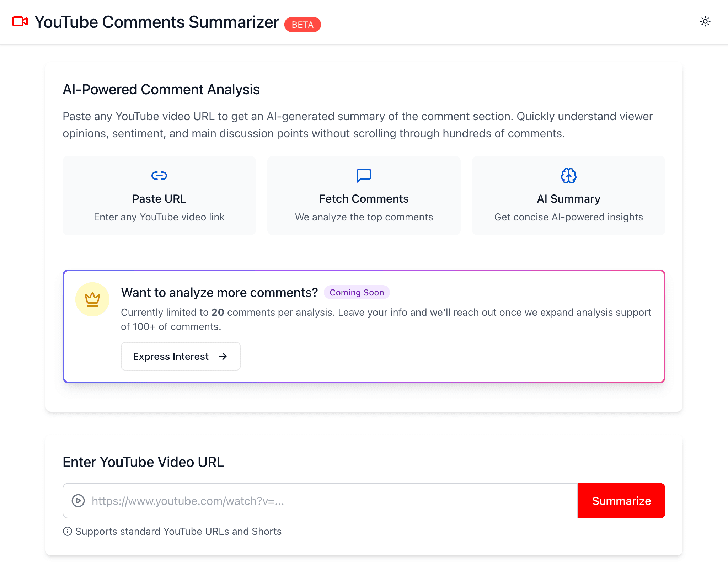The width and height of the screenshot is (728, 581).
Task: Click the info icon near supported URLs note
Action: [x=67, y=532]
